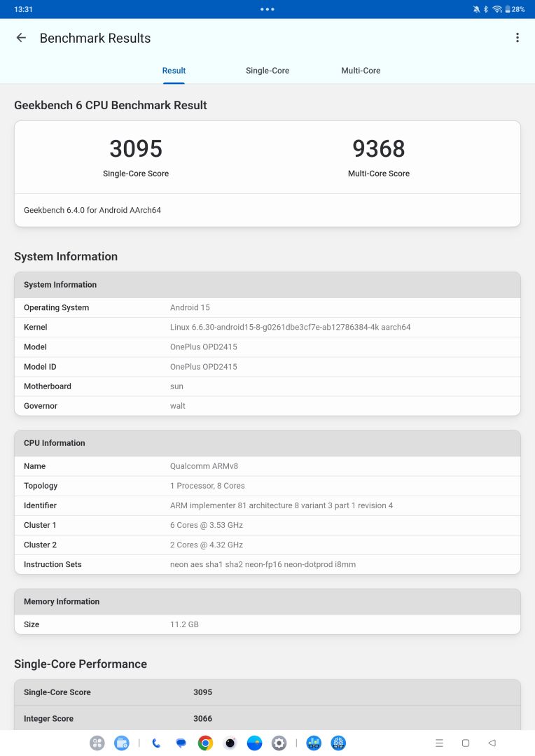Tap the 3095 single-core score
This screenshot has height=756, width=535.
(x=136, y=148)
